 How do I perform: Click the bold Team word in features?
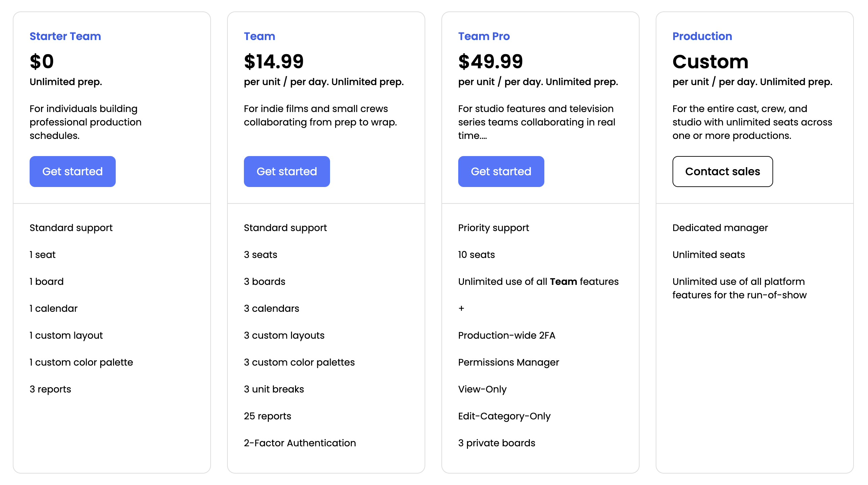pyautogui.click(x=564, y=282)
